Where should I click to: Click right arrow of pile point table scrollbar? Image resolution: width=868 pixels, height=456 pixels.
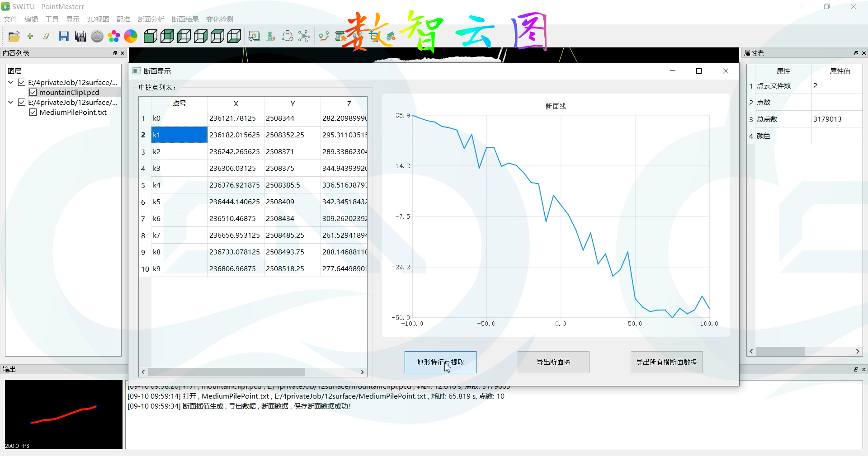[x=362, y=372]
